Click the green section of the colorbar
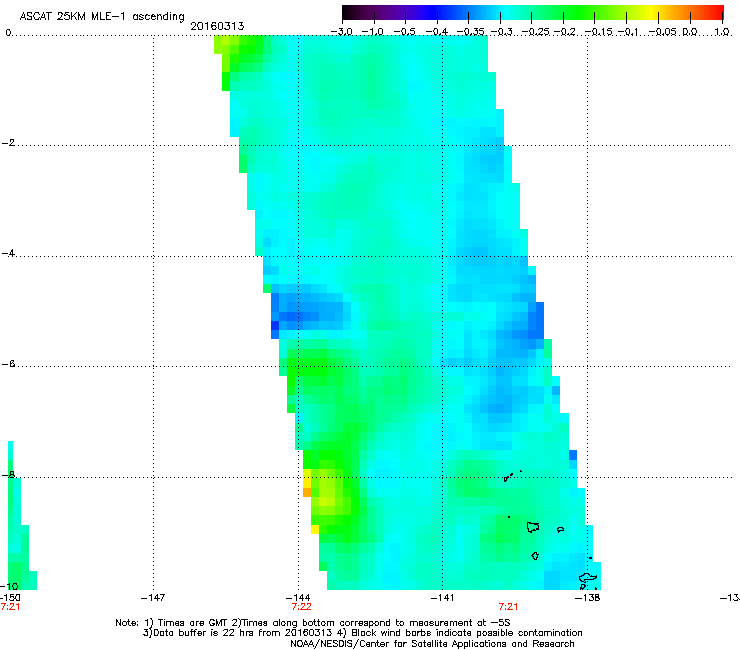This screenshot has width=740, height=650. coord(576,12)
